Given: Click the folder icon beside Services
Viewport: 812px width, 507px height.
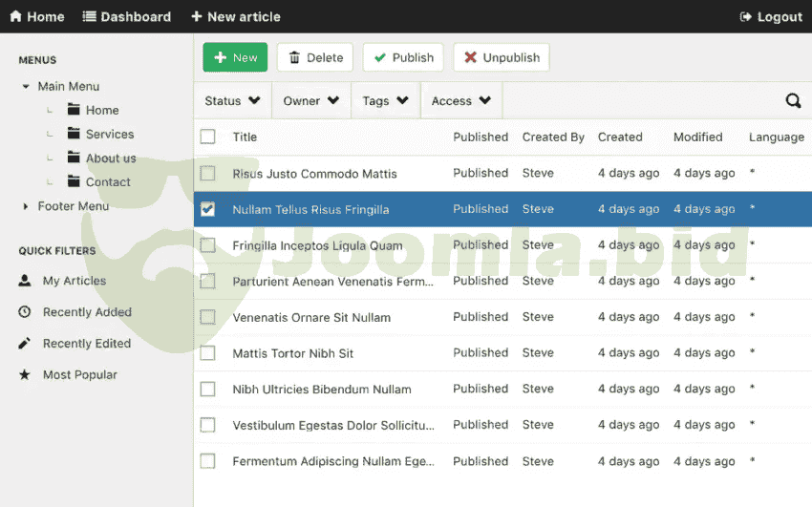Looking at the screenshot, I should (x=74, y=134).
